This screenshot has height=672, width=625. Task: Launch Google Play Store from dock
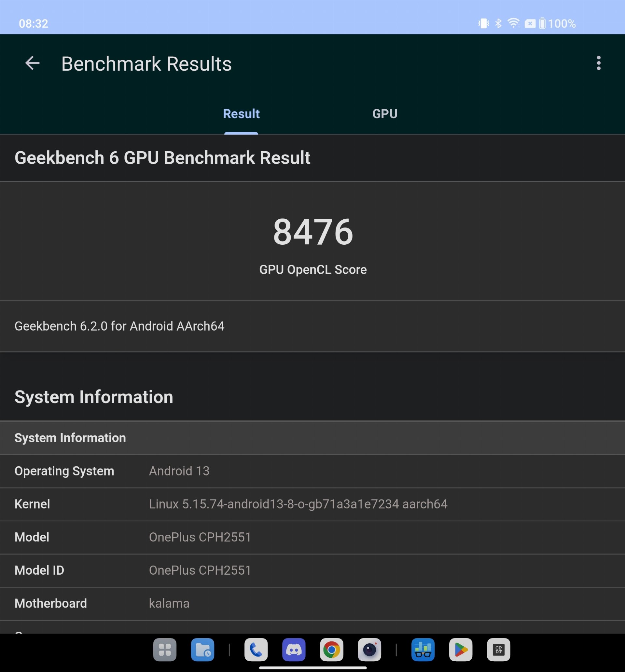(461, 649)
